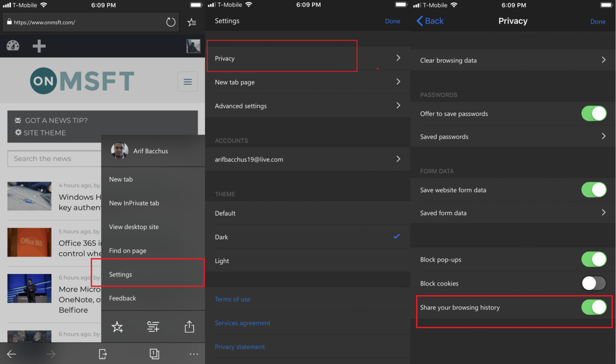Tap the page reload icon
Viewport: 616px width, 364px height.
coord(171,22)
